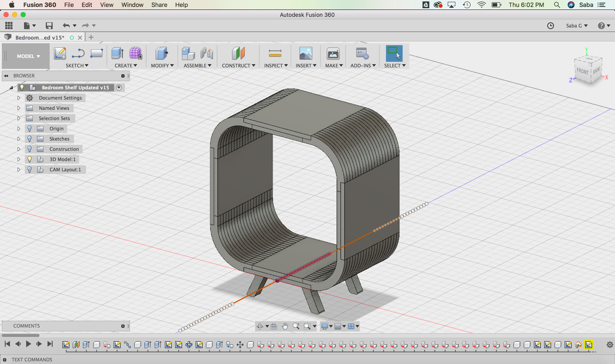The image size is (615, 364).
Task: Click the Pan hand tool
Action: click(285, 326)
